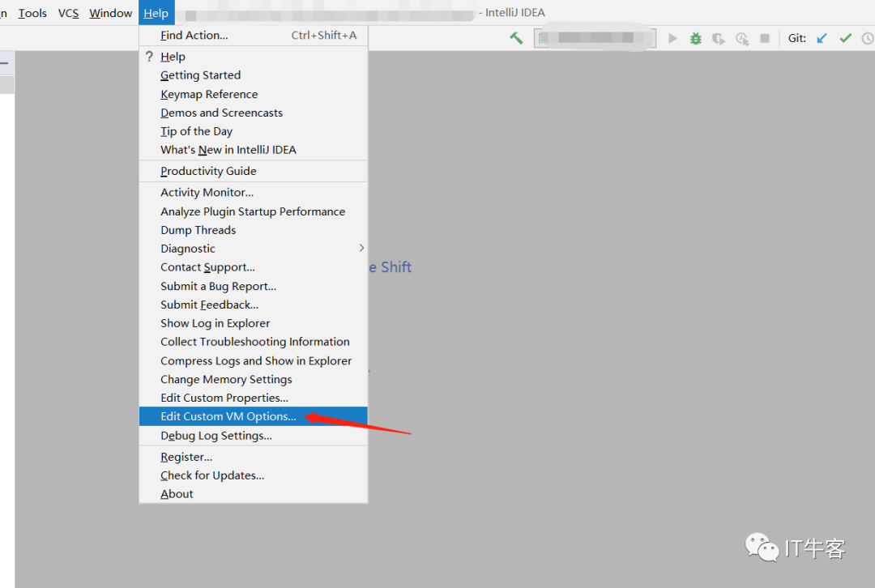Open the Window menu
The image size is (875, 588).
[110, 13]
